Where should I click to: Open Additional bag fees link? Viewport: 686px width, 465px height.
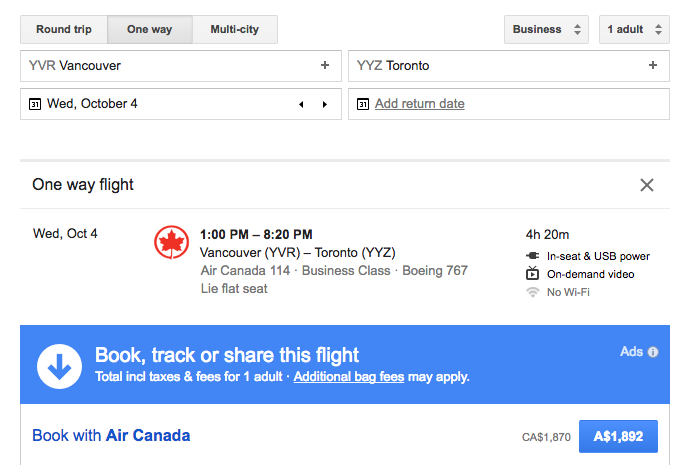(349, 377)
